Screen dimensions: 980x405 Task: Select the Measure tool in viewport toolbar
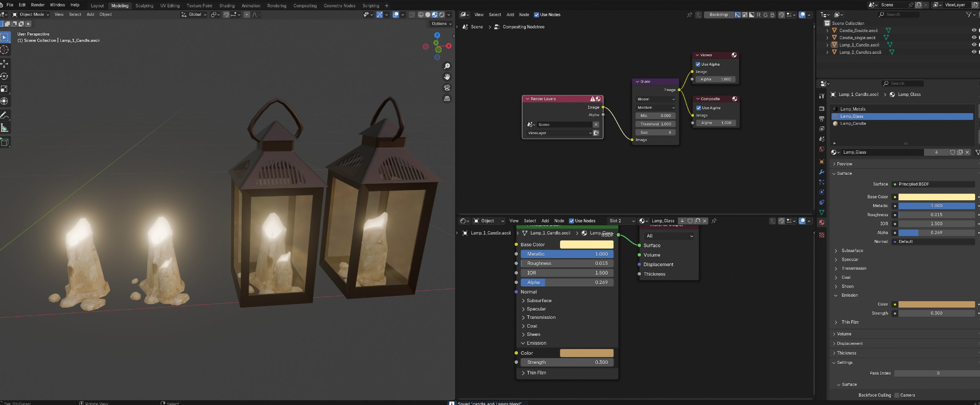[x=4, y=128]
